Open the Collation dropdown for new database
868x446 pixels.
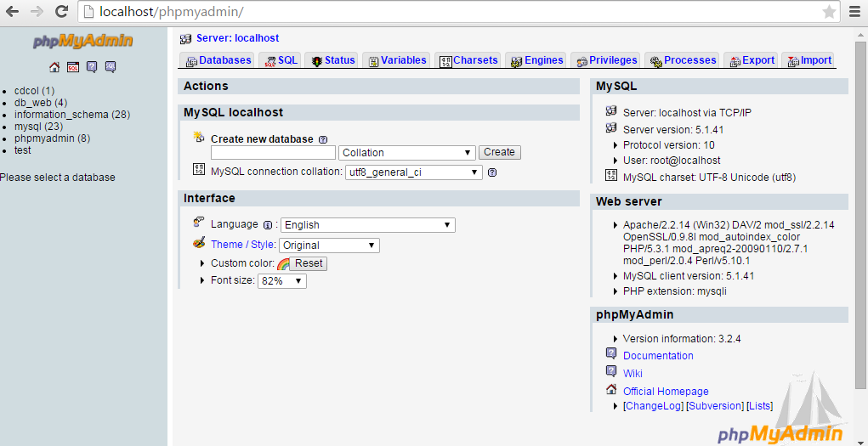click(x=407, y=153)
